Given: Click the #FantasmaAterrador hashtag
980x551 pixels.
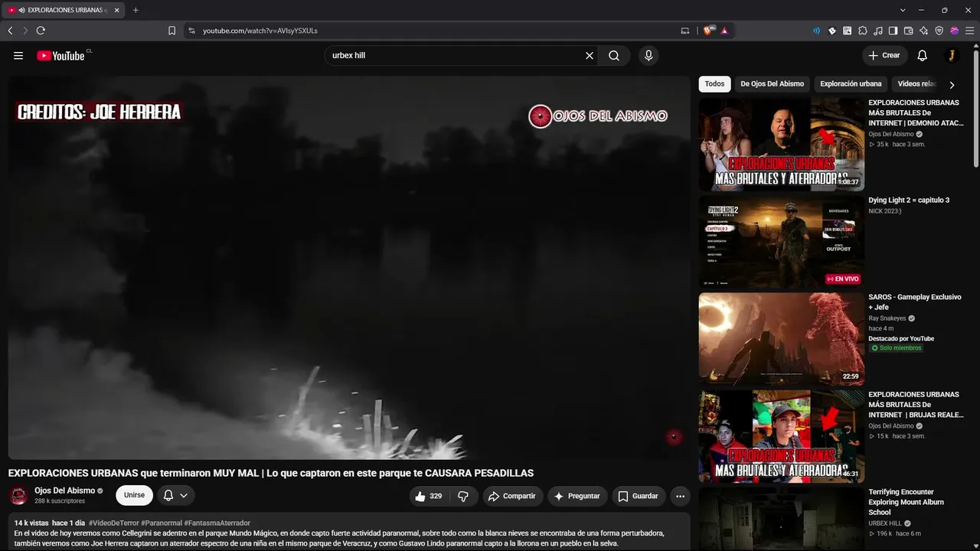Looking at the screenshot, I should tap(217, 523).
